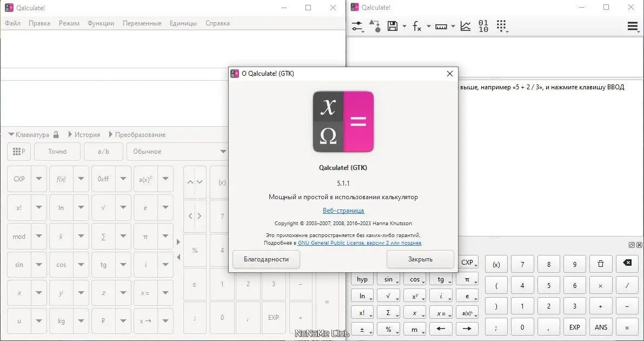Collapse the Клавиатура expander

point(29,135)
